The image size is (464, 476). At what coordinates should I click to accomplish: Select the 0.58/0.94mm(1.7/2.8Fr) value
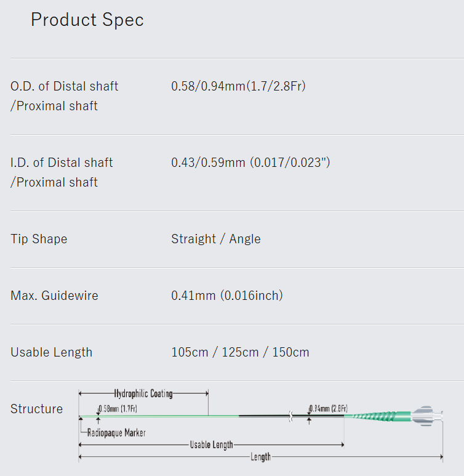(x=238, y=86)
